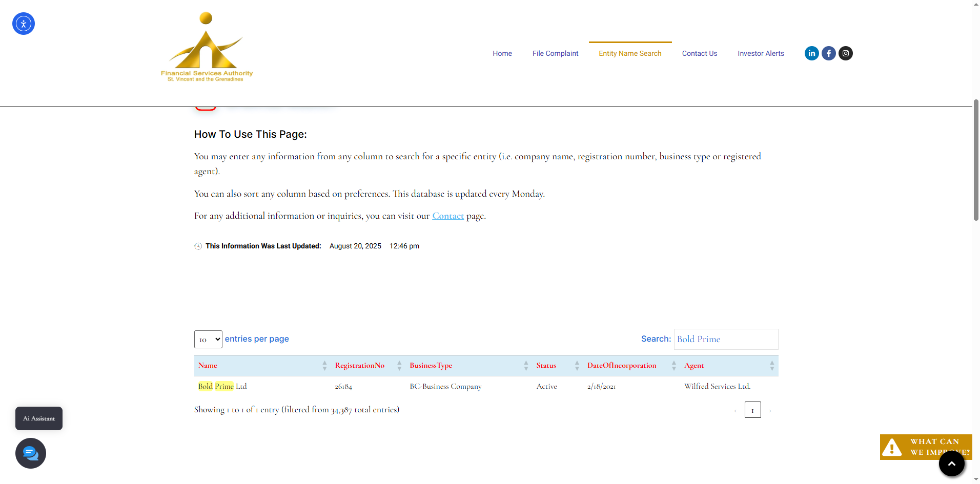Click the Search input field

point(725,339)
